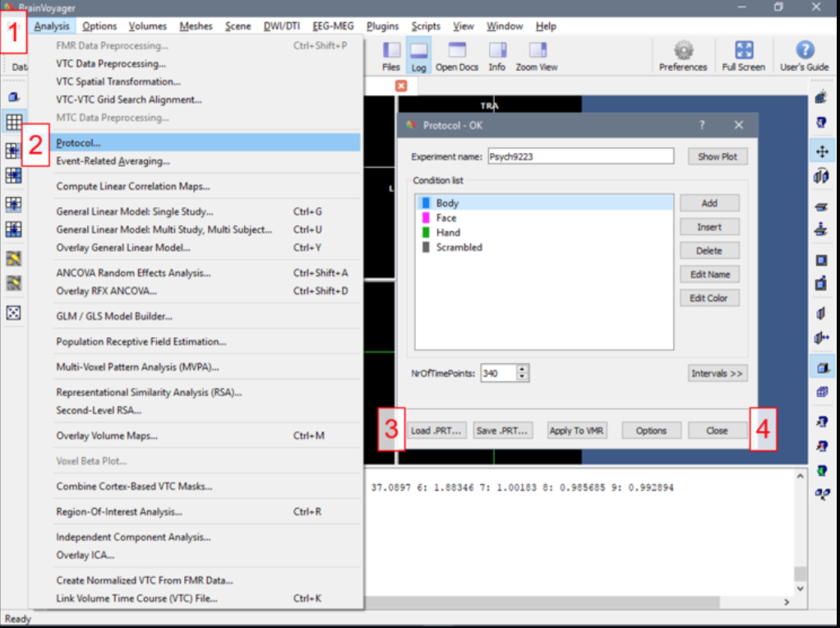Click the mesh cube with sparkle icon in right sidebar
Image resolution: width=840 pixels, height=628 pixels.
click(822, 97)
